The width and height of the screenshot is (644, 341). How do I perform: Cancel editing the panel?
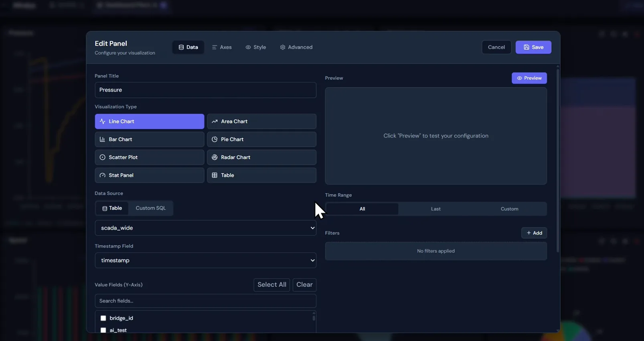(x=496, y=47)
